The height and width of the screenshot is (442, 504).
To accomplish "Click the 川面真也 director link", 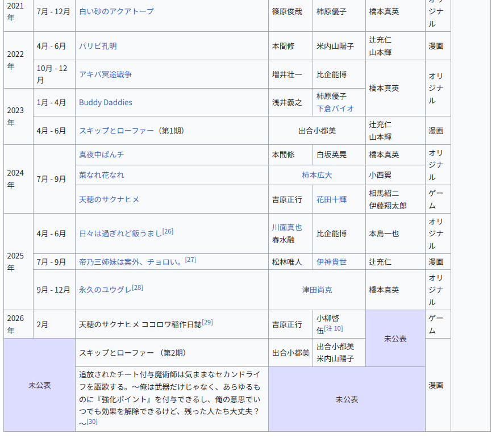I will click(286, 227).
